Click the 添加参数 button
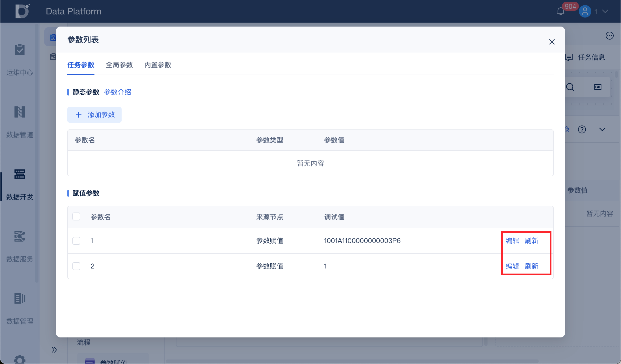Viewport: 621px width, 364px height. 94,115
